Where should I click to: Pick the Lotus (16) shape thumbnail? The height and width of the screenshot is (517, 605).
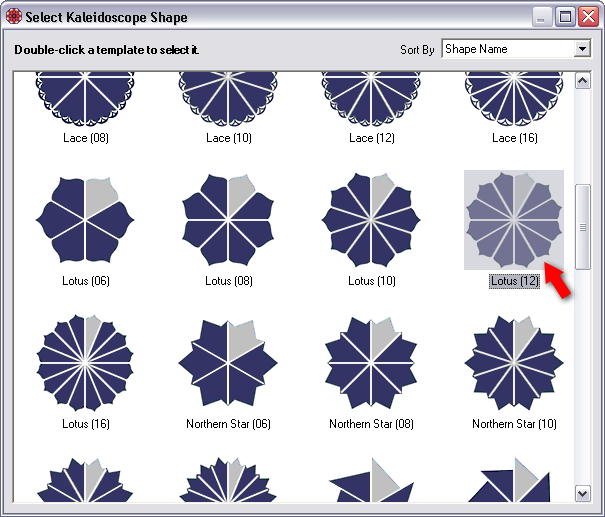point(85,363)
